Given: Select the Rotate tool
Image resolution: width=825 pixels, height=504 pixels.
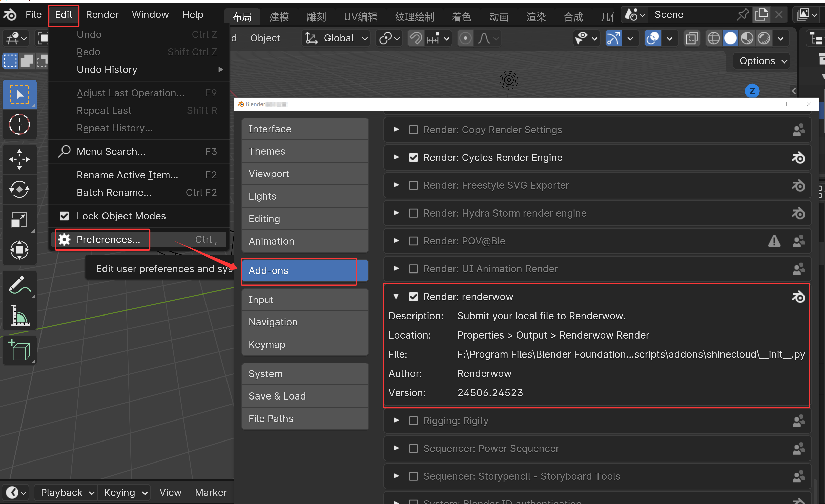Looking at the screenshot, I should [x=19, y=190].
